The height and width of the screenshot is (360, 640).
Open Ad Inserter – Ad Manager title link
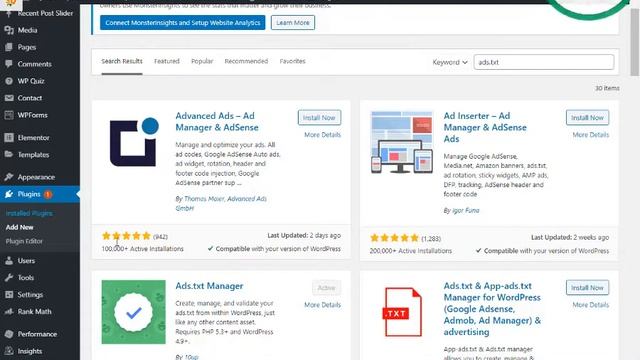(x=485, y=127)
